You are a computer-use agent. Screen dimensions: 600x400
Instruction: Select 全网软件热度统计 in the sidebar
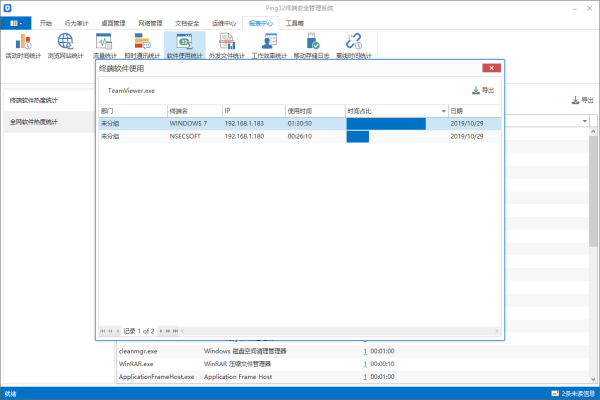tap(34, 122)
